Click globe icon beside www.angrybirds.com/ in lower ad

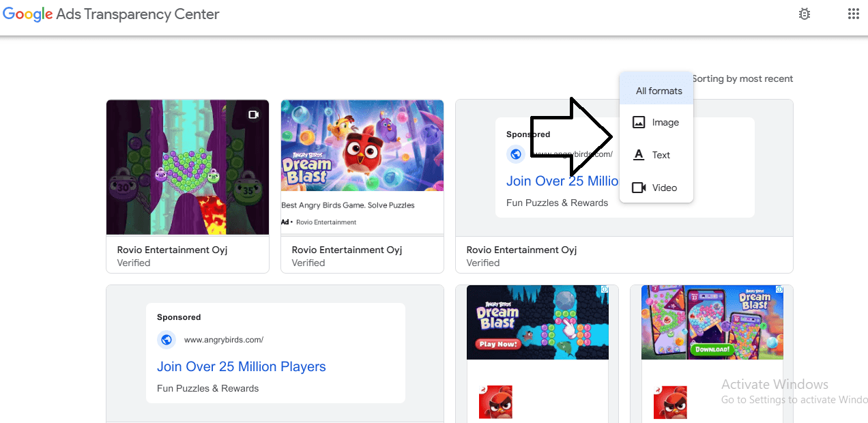point(167,340)
